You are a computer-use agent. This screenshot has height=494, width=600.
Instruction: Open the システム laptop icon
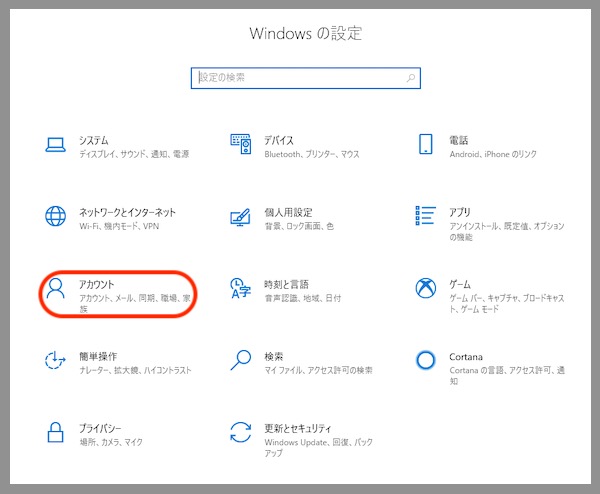(55, 144)
